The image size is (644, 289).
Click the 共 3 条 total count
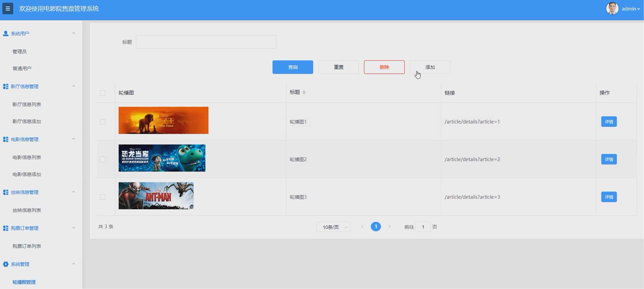[x=106, y=227]
